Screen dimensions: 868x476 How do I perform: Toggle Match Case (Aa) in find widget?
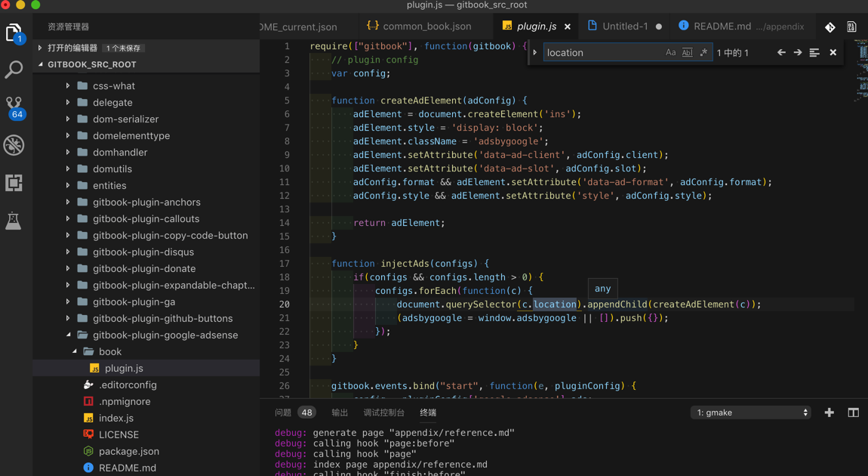pos(670,53)
